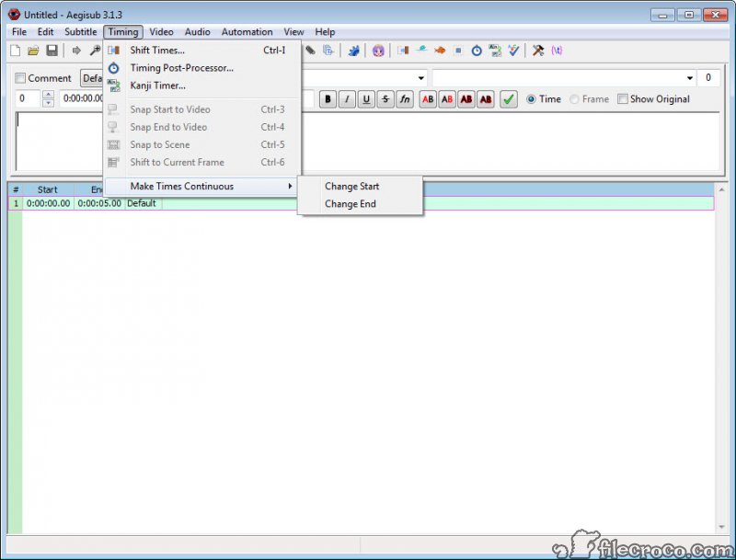736x560 pixels.
Task: Decrease the layer number with down spinner
Action: (x=48, y=103)
